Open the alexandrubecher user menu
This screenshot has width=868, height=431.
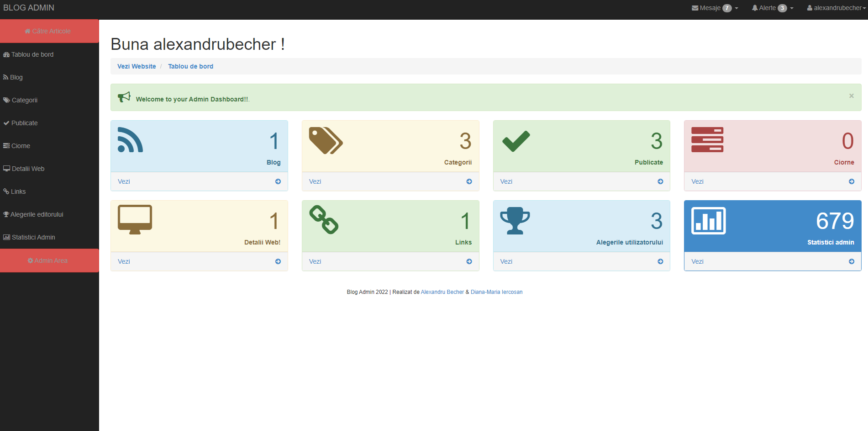[836, 8]
